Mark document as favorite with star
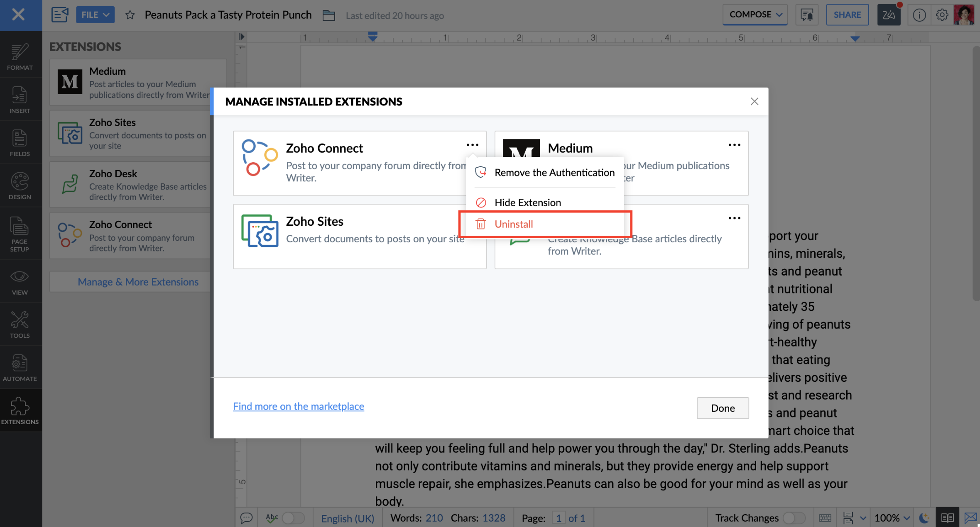980x527 pixels. coord(130,15)
